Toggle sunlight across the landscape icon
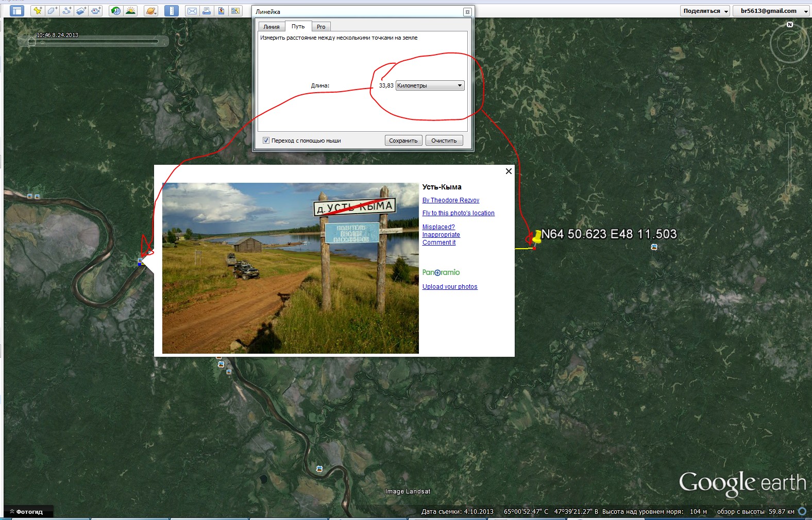Viewport: 812px width, 520px height. pyautogui.click(x=131, y=11)
